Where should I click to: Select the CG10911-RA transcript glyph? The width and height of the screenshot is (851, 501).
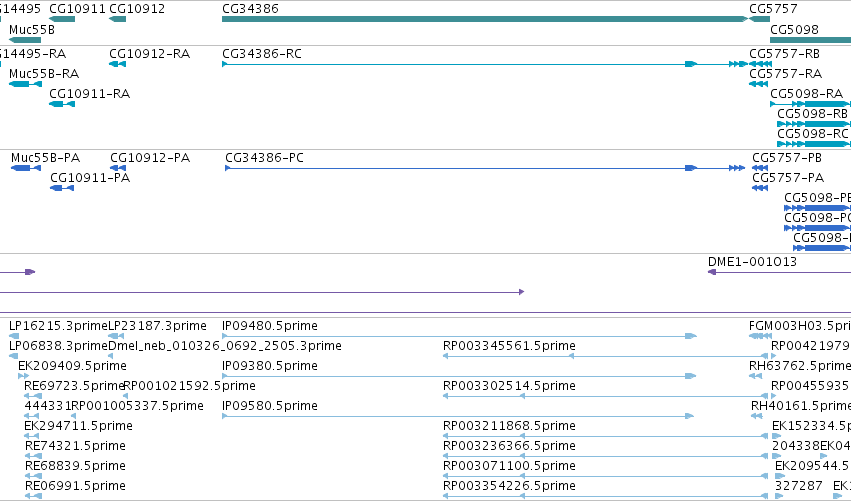click(62, 104)
